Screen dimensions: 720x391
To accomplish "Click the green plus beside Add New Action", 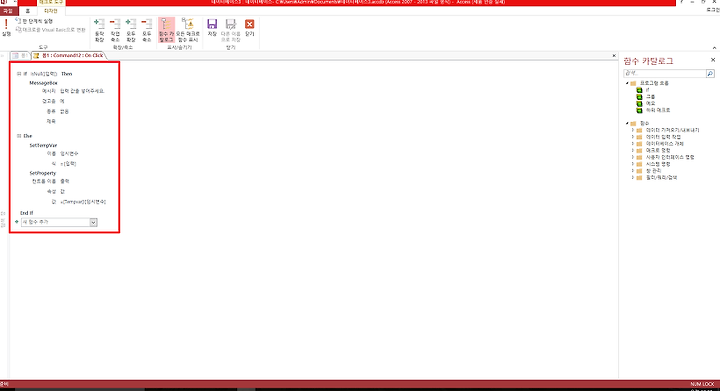I will 17,222.
